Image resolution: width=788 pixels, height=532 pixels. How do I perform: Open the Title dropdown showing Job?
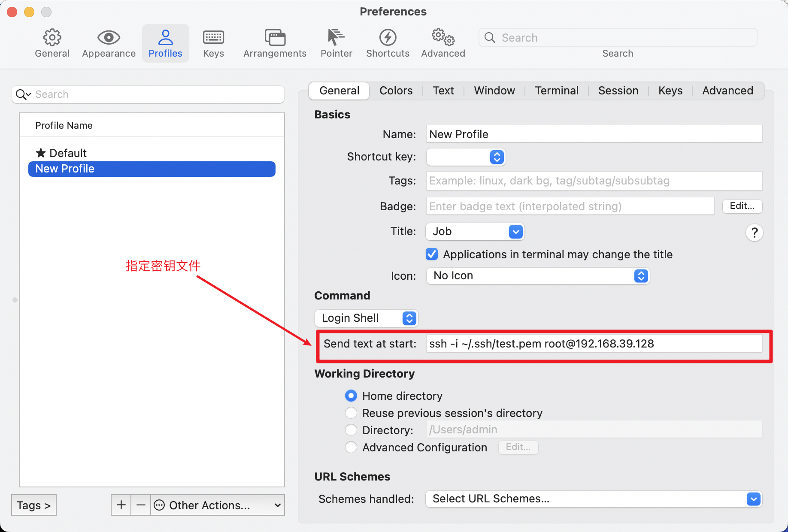475,232
